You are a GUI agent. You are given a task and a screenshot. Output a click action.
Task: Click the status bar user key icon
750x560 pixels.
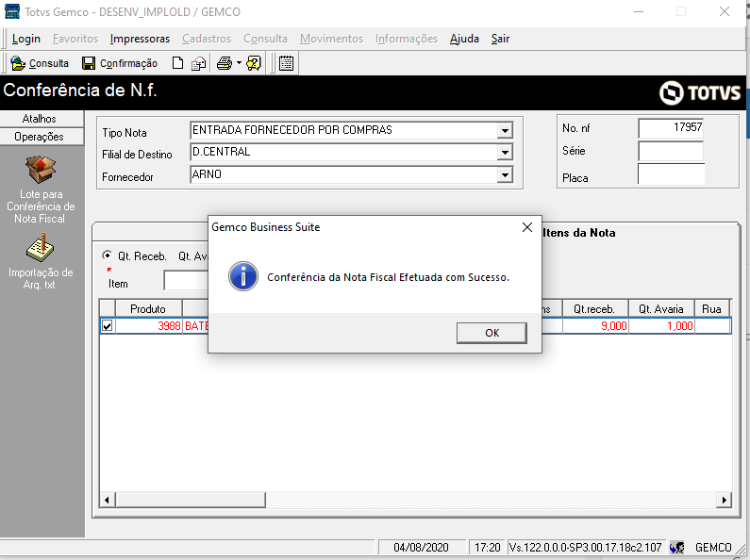(x=676, y=547)
